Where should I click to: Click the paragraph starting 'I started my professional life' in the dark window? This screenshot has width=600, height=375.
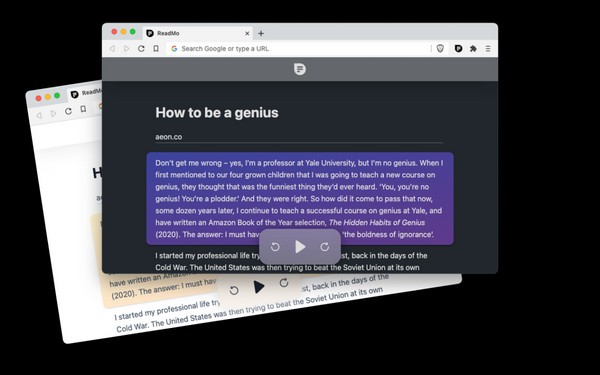291,261
